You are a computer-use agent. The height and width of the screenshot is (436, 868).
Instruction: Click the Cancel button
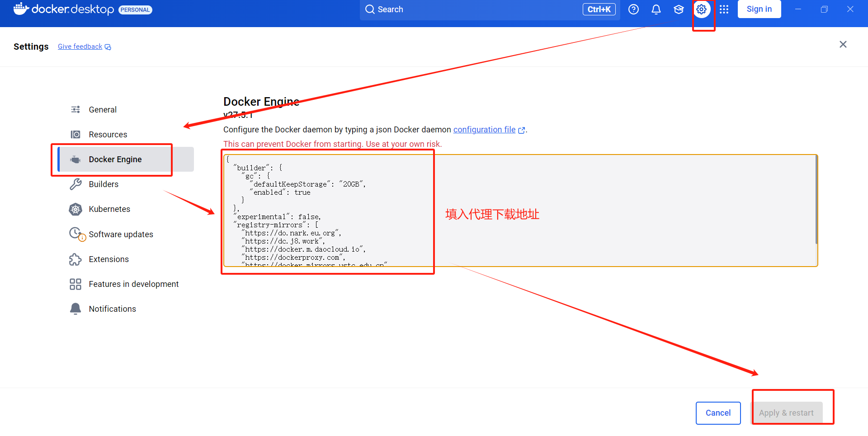[x=718, y=413]
